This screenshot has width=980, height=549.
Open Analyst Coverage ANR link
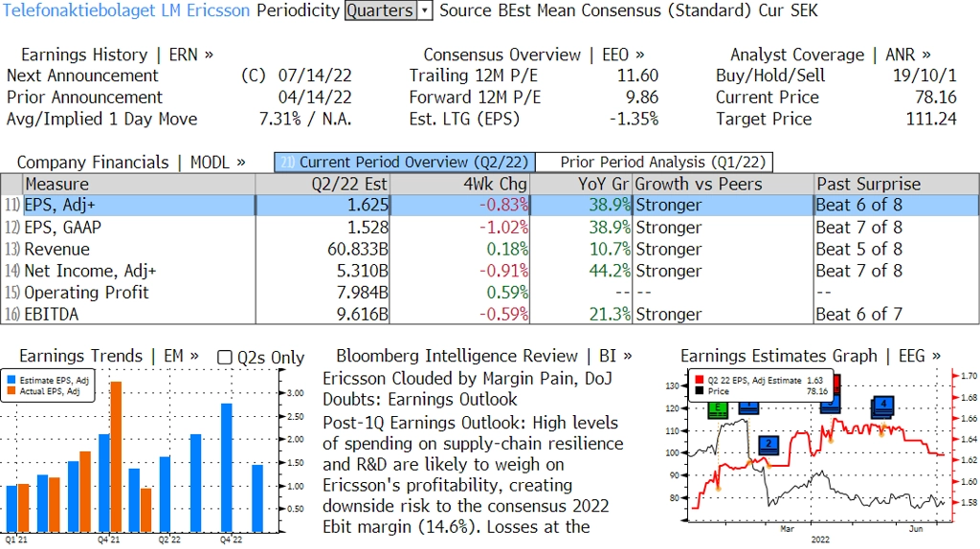pos(831,55)
